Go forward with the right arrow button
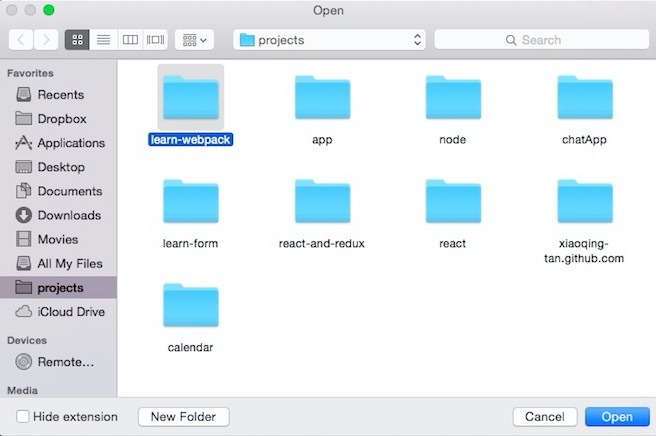Image resolution: width=656 pixels, height=436 pixels. 46,40
